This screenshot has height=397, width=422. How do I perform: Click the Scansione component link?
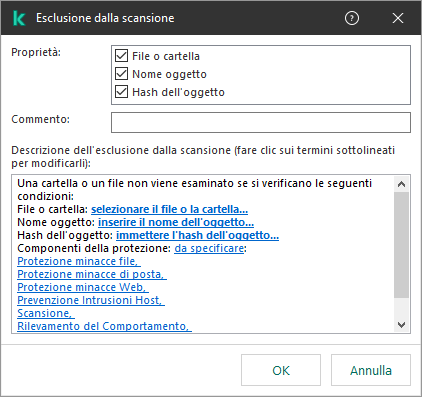46,313
